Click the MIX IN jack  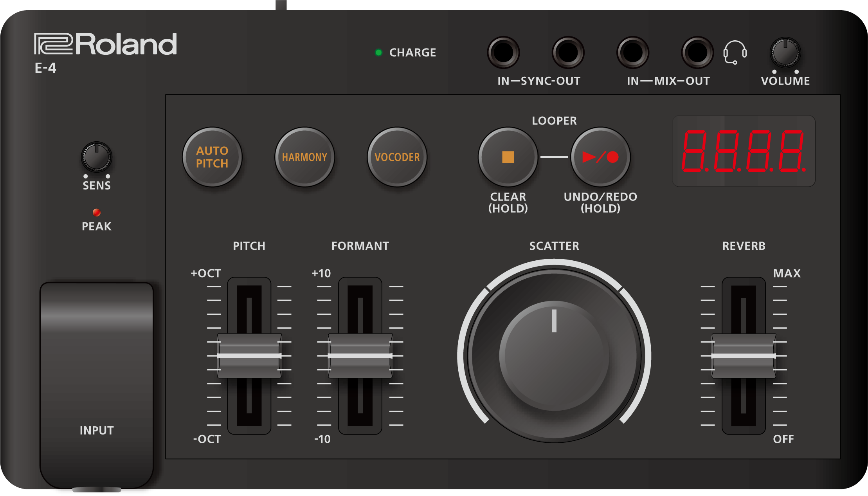(x=633, y=52)
